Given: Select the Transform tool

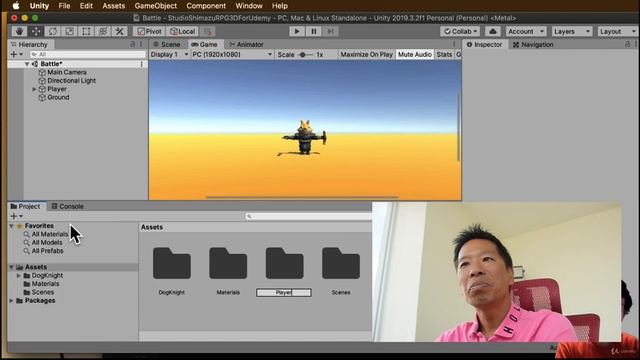Looking at the screenshot, I should click(103, 31).
